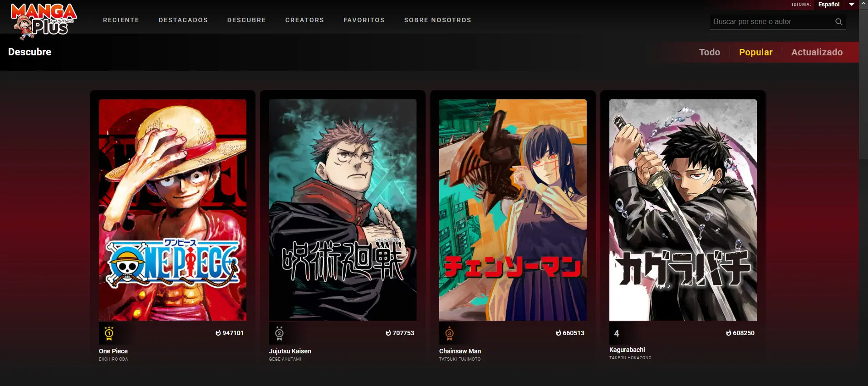Switch to the Popular filter tab
The height and width of the screenshot is (386, 868).
click(x=756, y=52)
